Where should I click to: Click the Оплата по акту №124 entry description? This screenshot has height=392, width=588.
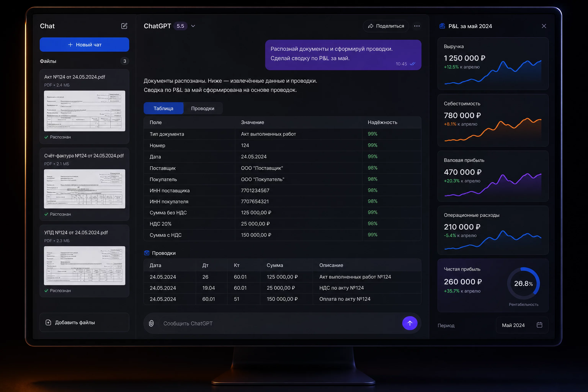345,299
